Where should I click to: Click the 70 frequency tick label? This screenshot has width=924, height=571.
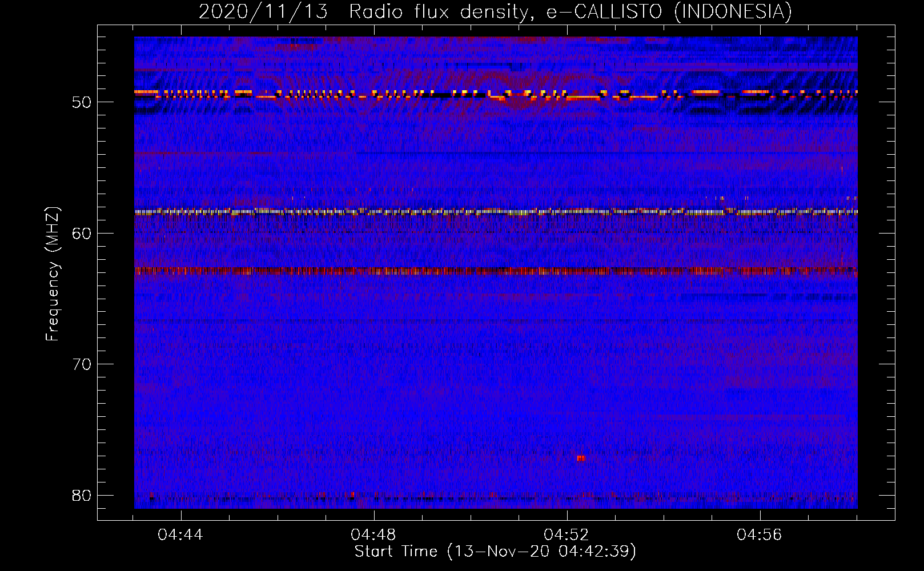coord(82,364)
